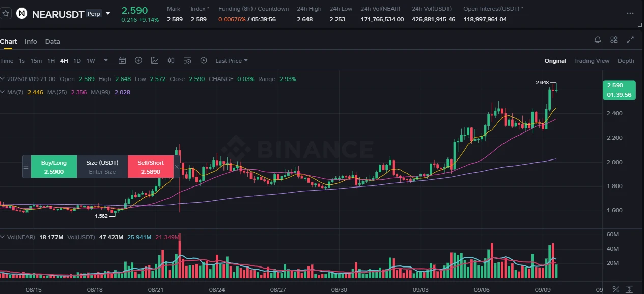Open candlestick chart style icon
The image size is (644, 294).
[171, 61]
